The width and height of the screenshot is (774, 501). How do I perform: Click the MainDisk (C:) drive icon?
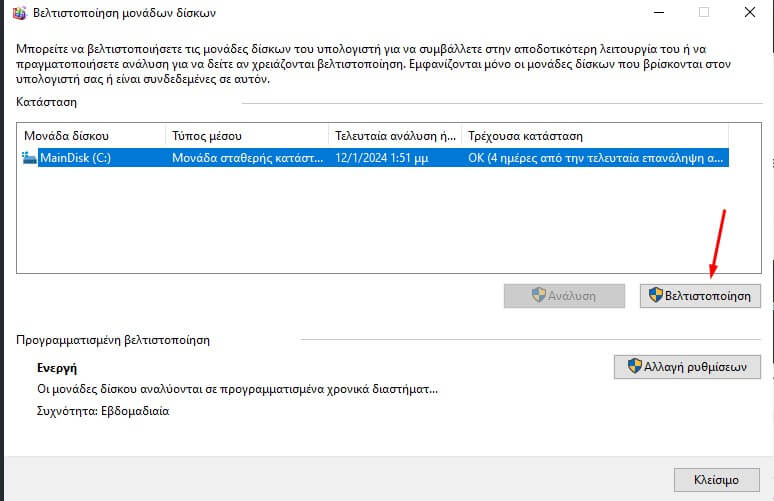(29, 158)
